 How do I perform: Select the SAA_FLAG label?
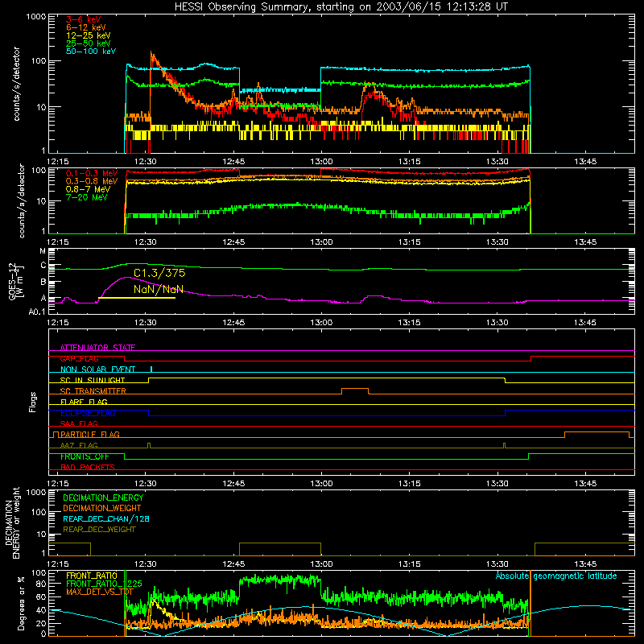point(79,423)
